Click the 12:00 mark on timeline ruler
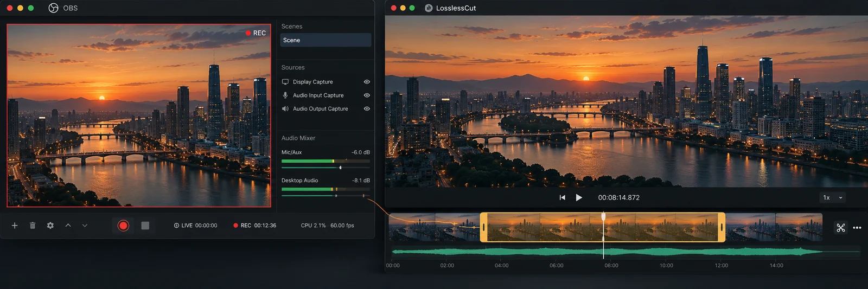Viewport: 868px width, 289px height. (x=722, y=266)
